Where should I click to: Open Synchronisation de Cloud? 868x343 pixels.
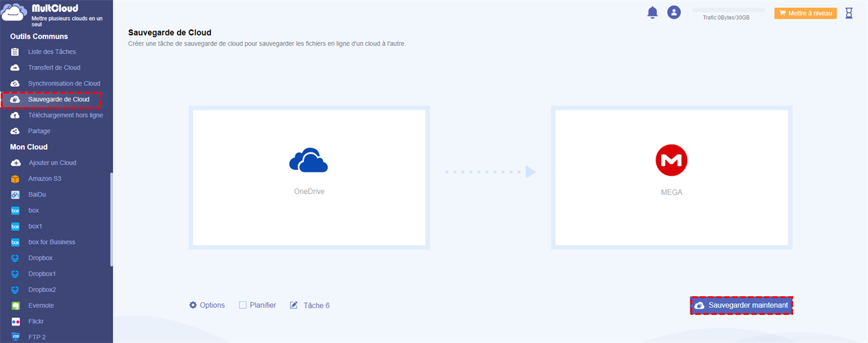[64, 84]
